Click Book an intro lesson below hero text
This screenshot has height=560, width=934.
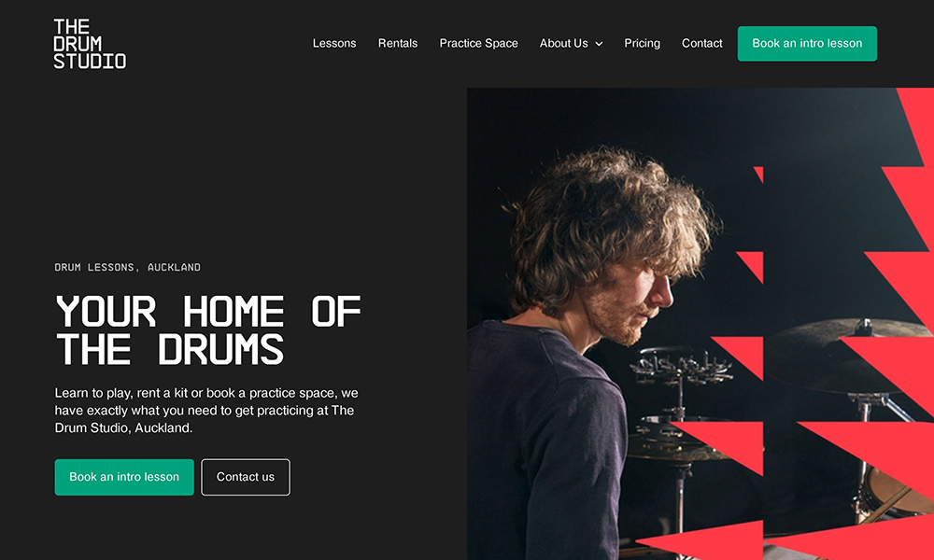[x=124, y=477]
